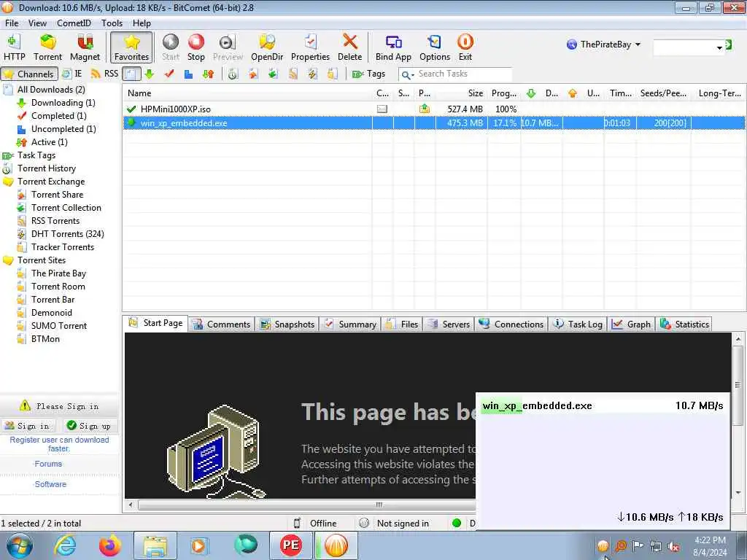Image resolution: width=747 pixels, height=560 pixels.
Task: Stop the selected download task
Action: click(196, 47)
